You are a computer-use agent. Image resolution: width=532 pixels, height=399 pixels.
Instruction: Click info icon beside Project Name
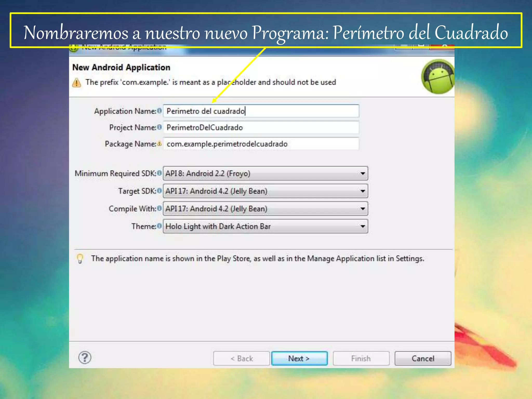pos(159,127)
